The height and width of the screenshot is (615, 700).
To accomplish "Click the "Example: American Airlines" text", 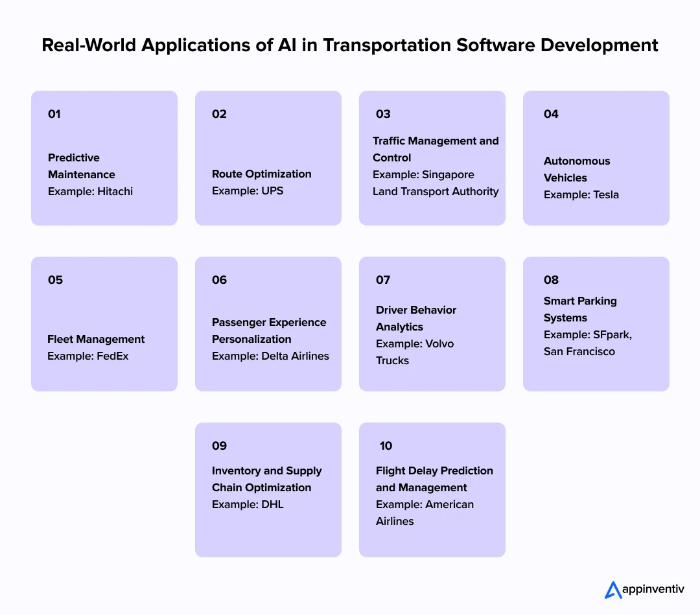I will pos(425,513).
